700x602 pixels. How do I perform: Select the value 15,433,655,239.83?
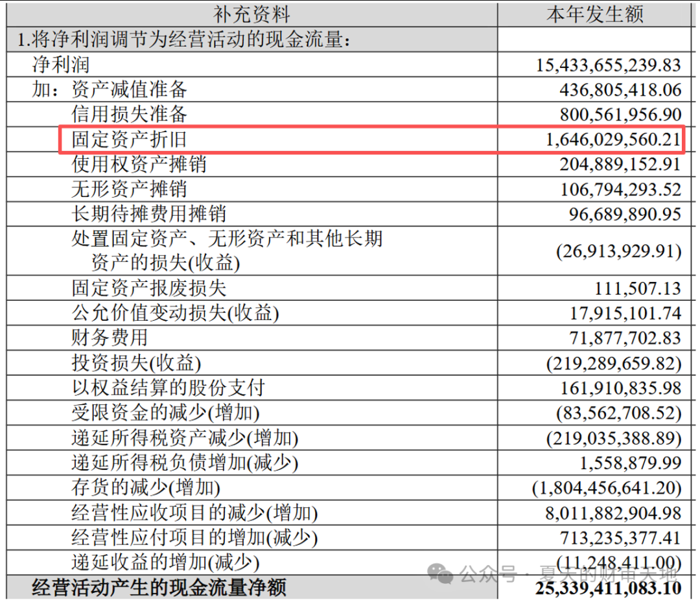pyautogui.click(x=609, y=65)
